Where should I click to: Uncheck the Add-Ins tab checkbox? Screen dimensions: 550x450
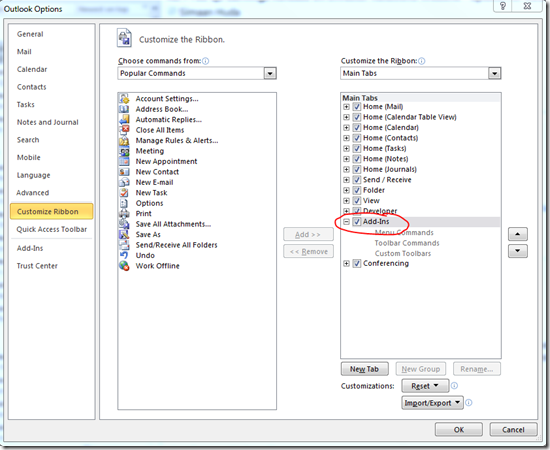tap(357, 222)
